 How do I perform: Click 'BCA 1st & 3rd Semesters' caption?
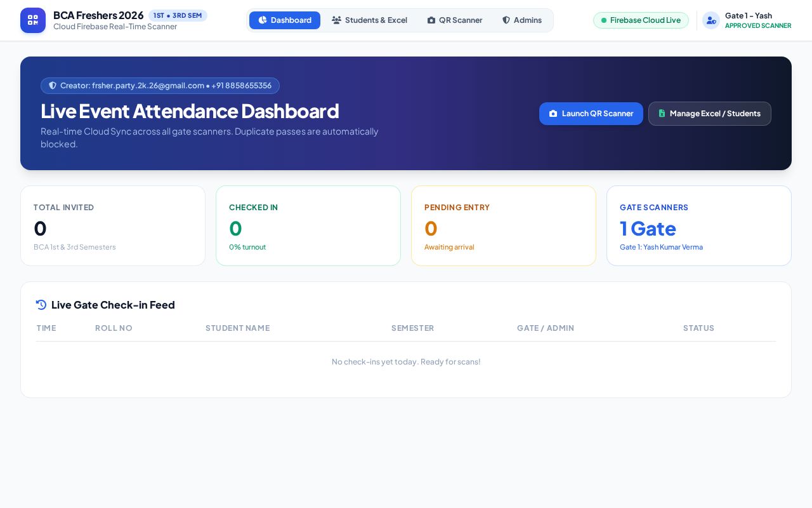(x=75, y=247)
